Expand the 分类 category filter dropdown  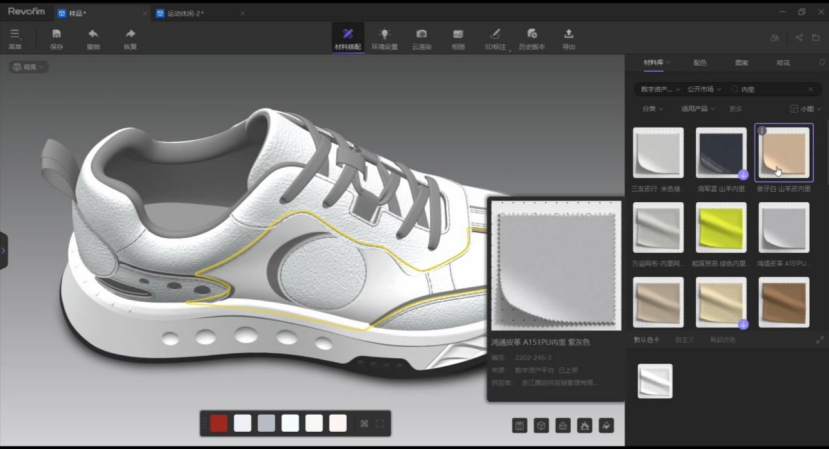pyautogui.click(x=651, y=108)
